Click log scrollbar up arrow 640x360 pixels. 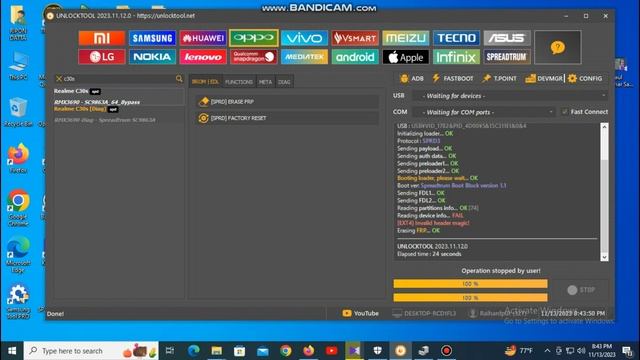604,127
